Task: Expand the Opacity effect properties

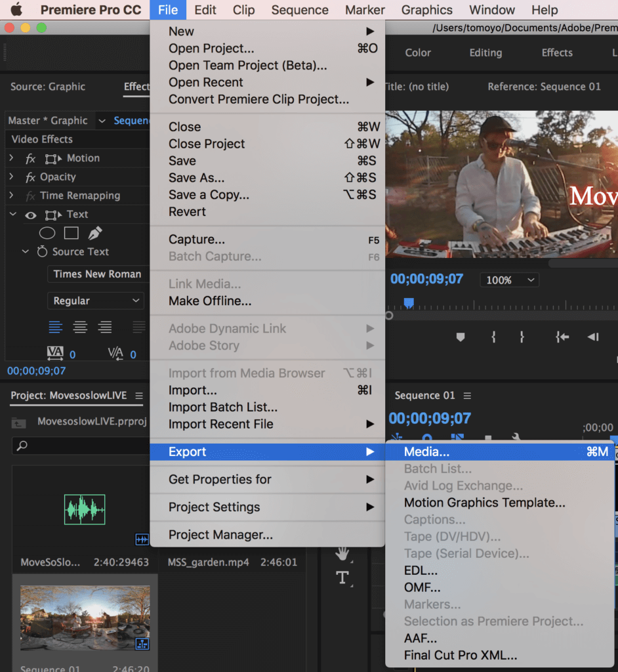Action: point(12,177)
